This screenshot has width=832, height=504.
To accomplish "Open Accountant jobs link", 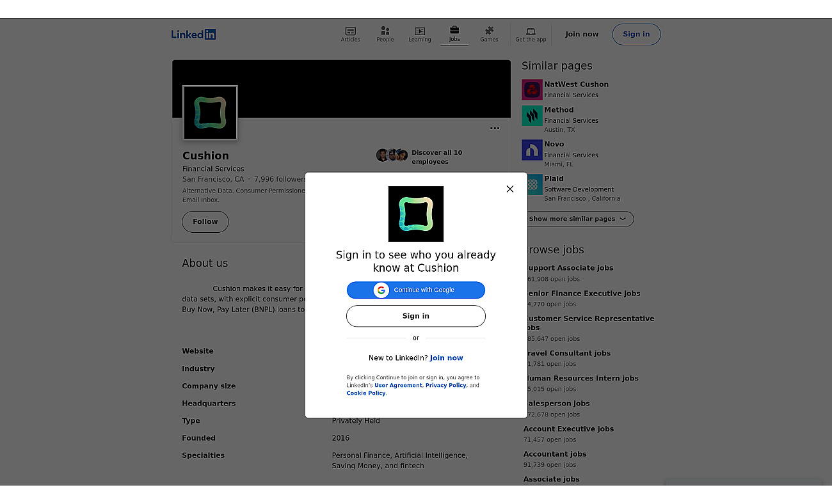I will pyautogui.click(x=555, y=454).
